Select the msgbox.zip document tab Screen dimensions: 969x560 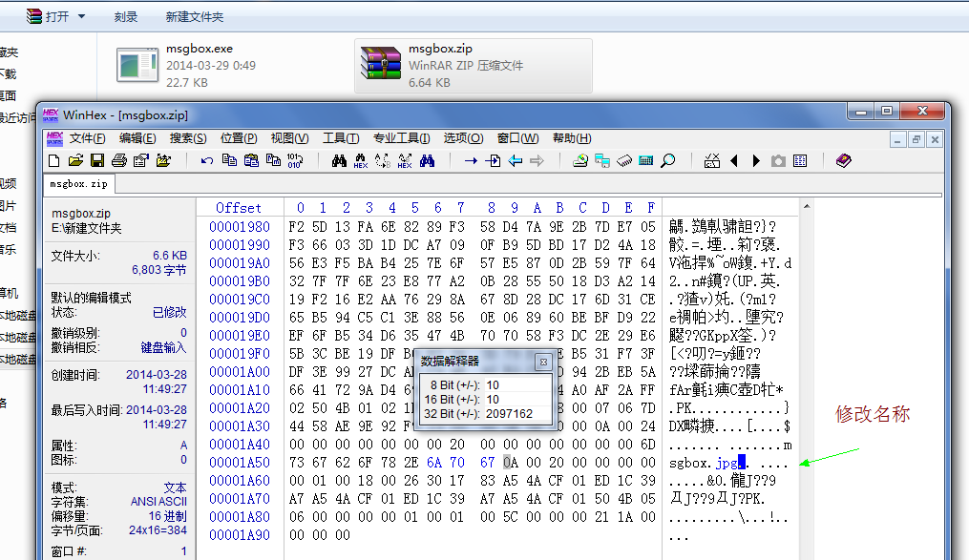coord(78,184)
